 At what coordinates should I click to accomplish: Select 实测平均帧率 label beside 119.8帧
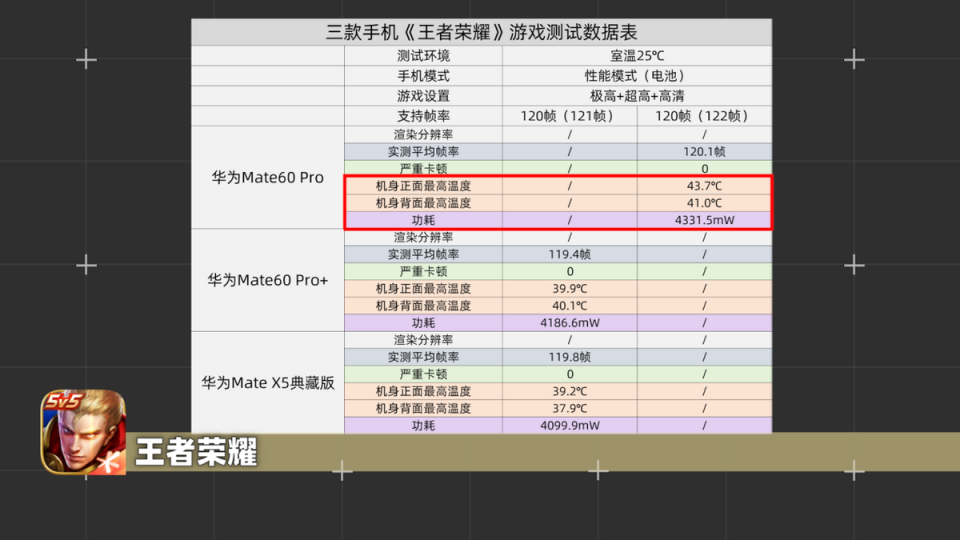(x=423, y=358)
